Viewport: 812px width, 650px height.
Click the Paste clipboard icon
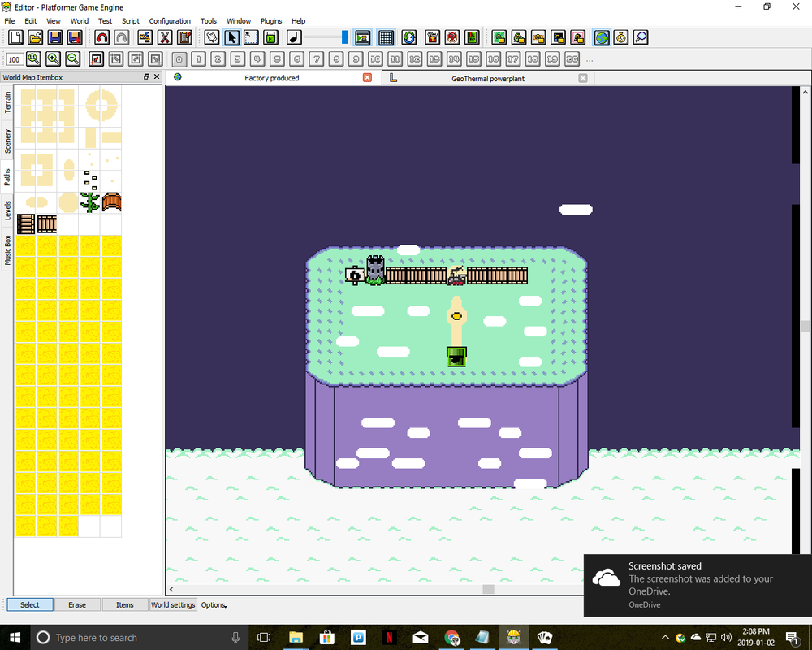point(184,37)
